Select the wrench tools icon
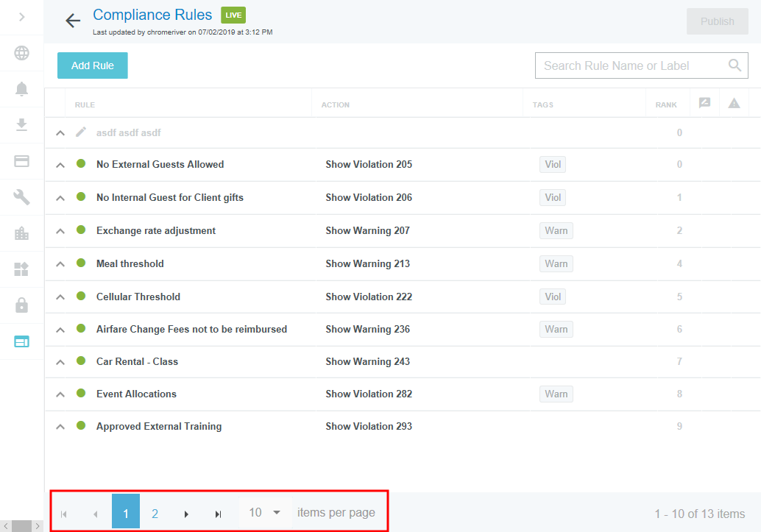 click(22, 196)
